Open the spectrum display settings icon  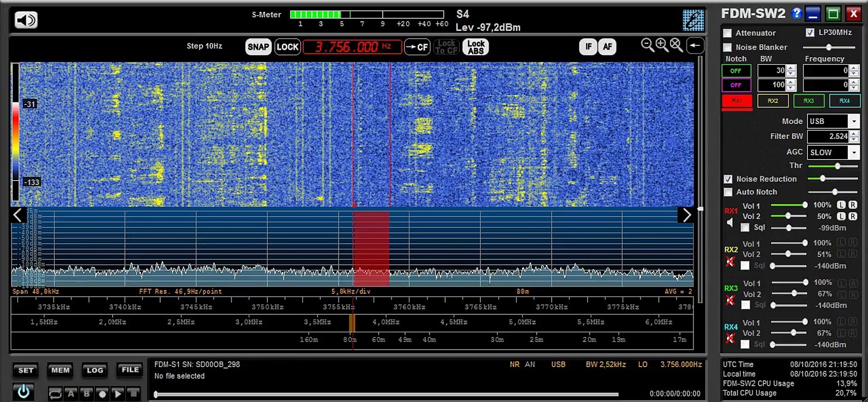[693, 20]
